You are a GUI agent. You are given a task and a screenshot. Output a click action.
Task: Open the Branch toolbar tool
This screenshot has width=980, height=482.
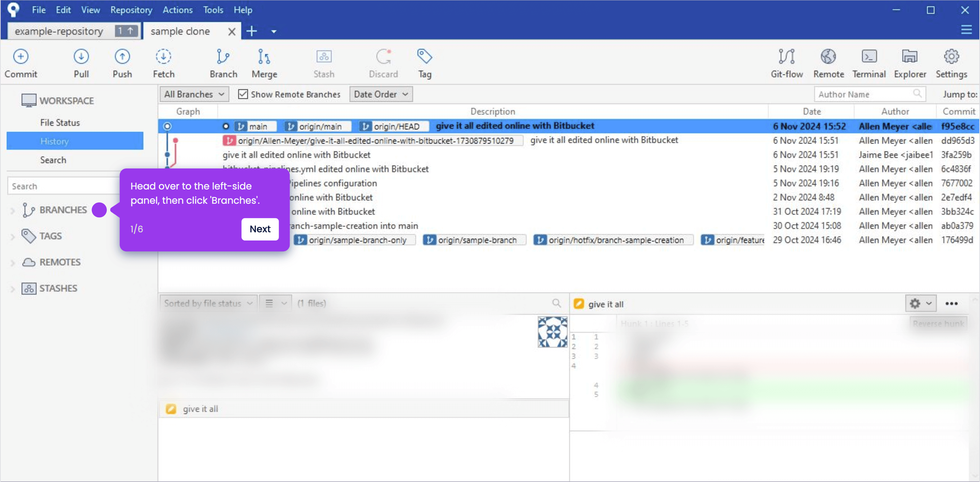pos(223,64)
